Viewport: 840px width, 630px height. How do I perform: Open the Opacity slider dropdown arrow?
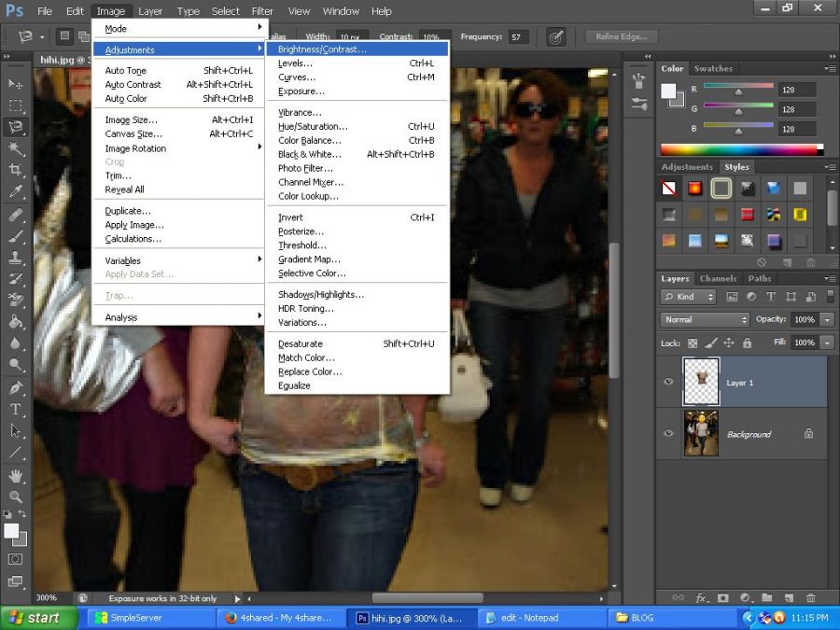tap(828, 320)
